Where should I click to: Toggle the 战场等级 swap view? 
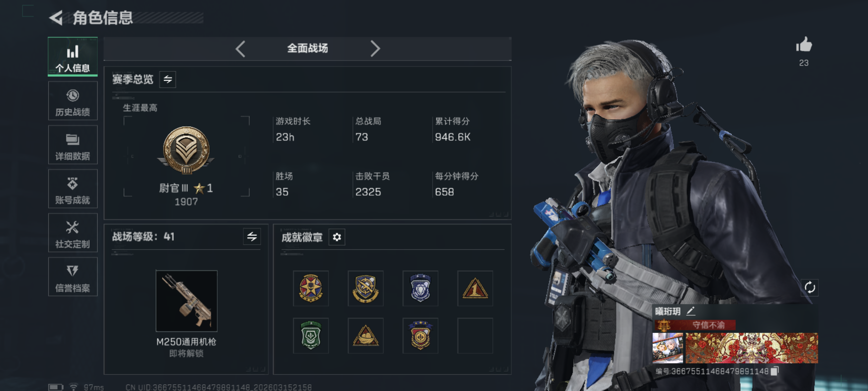252,237
